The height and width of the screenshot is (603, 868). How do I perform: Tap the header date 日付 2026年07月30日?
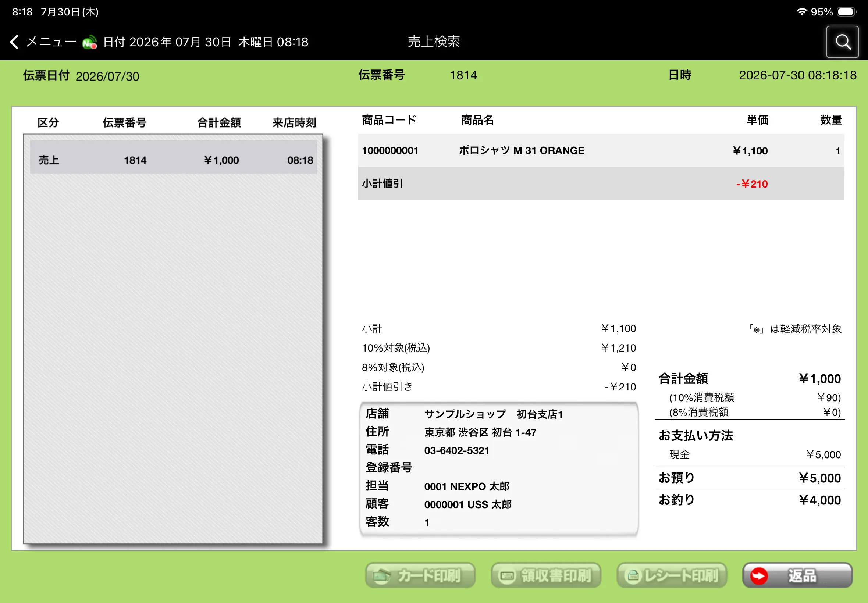coord(167,42)
